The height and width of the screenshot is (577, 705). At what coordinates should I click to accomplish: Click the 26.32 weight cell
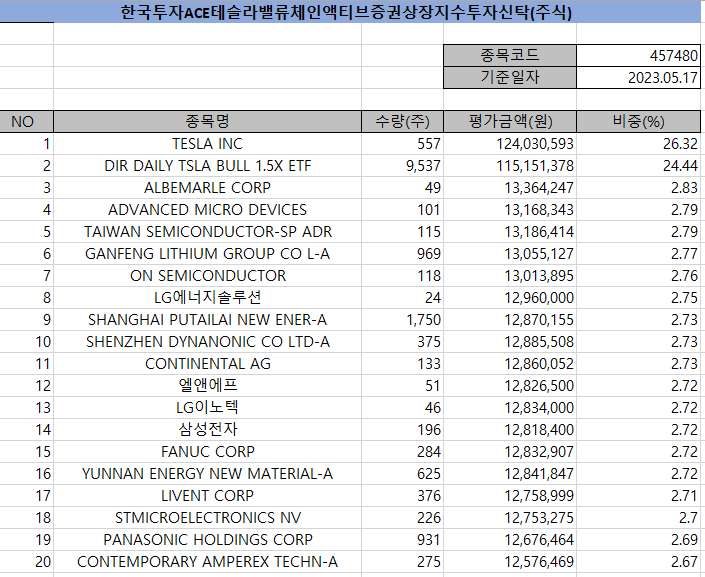point(638,144)
